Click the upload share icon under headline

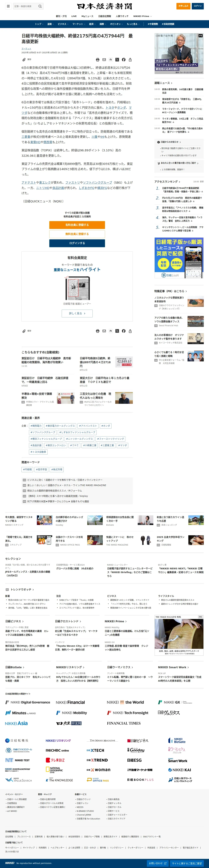(x=130, y=60)
